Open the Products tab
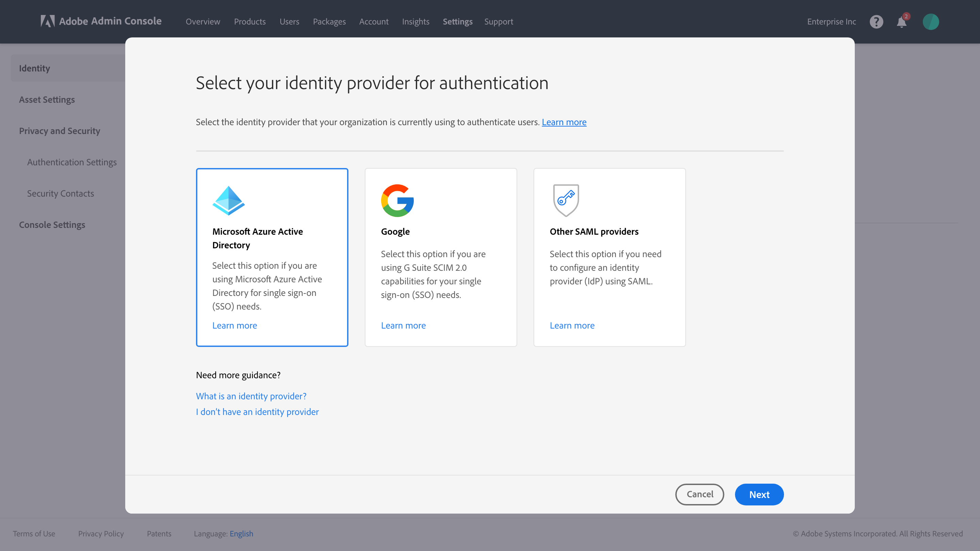 click(x=249, y=22)
